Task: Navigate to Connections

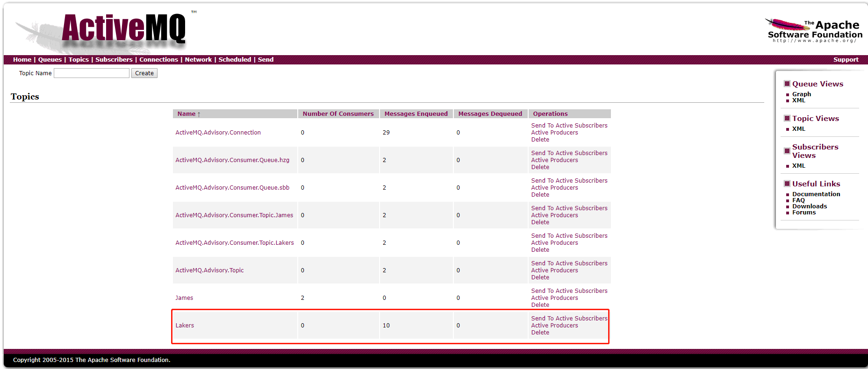Action: click(x=158, y=60)
